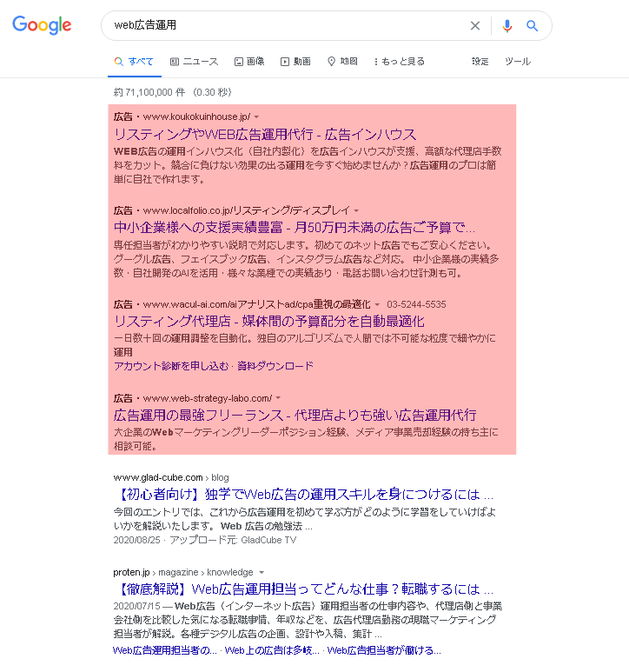Open the 地図 tab
The width and height of the screenshot is (629, 672).
point(342,62)
